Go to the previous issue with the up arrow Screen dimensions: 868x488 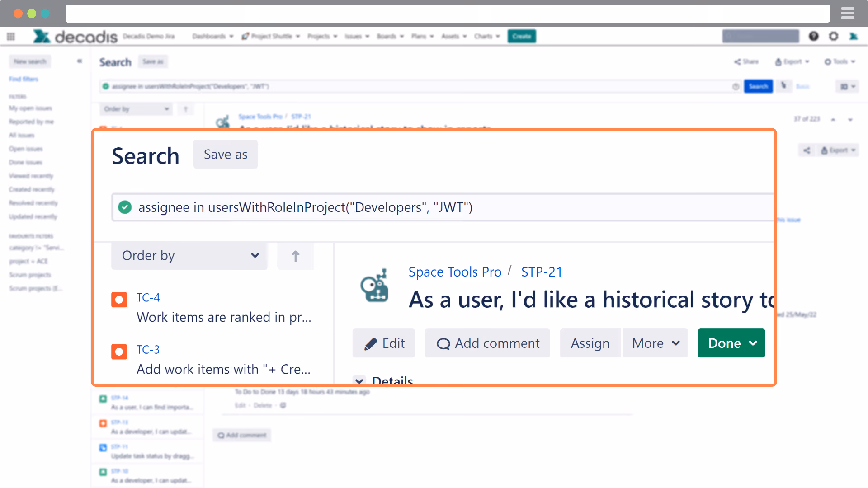click(x=833, y=119)
